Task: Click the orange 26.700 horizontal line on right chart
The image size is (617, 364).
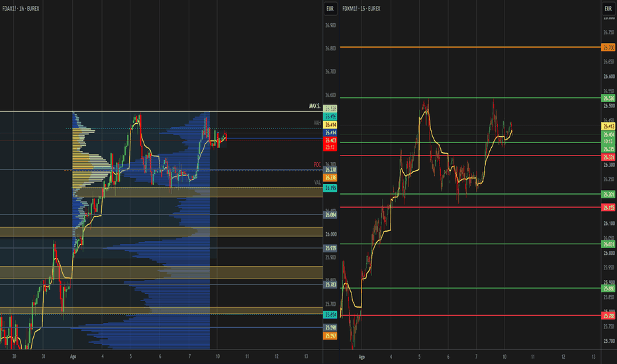Action: 470,47
